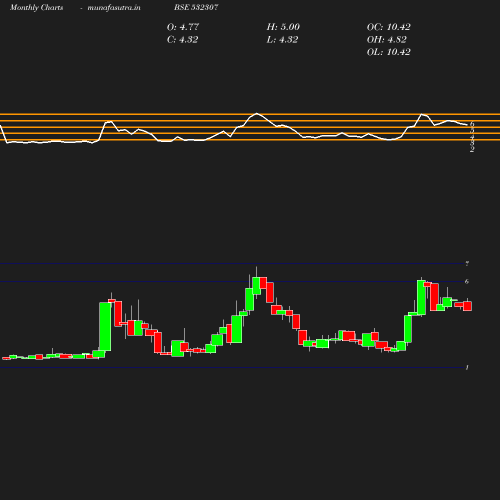Click the last red candle at right edge
Viewport: 500px width, 500px height.
tap(468, 306)
